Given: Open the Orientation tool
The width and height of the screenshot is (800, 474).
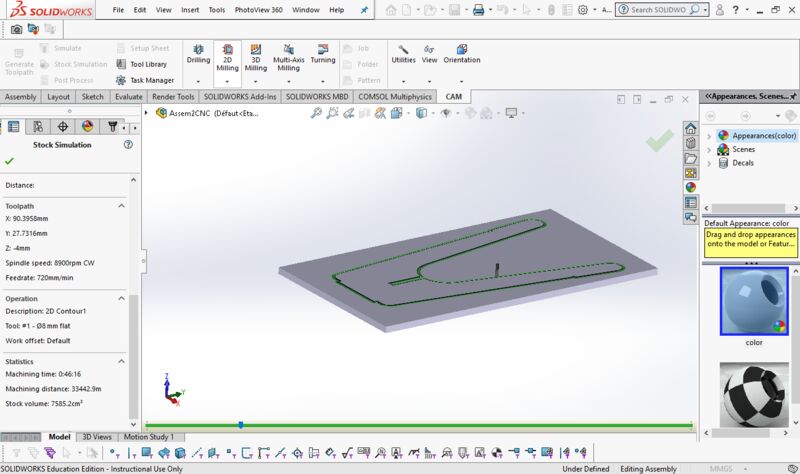Looking at the screenshot, I should 462,55.
